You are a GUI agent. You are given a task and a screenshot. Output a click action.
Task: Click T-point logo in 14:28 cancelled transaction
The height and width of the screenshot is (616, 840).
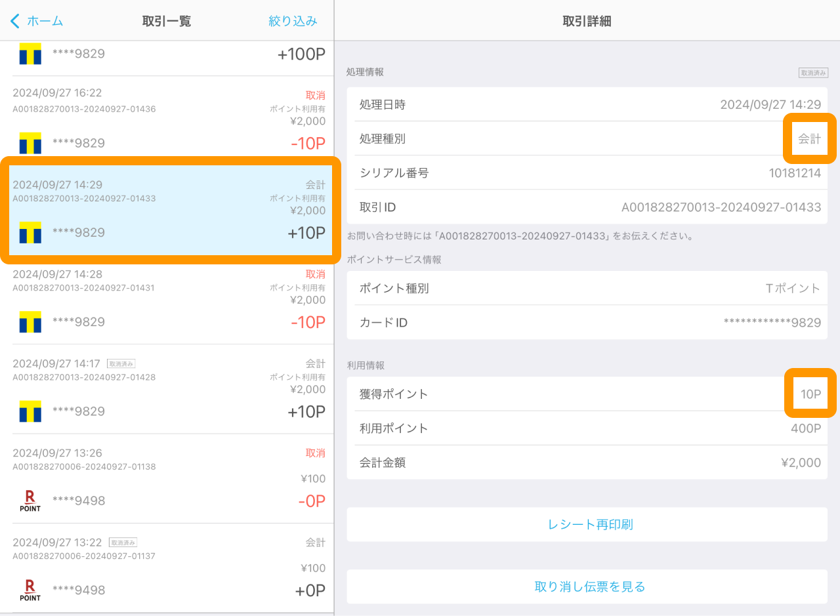click(x=30, y=322)
